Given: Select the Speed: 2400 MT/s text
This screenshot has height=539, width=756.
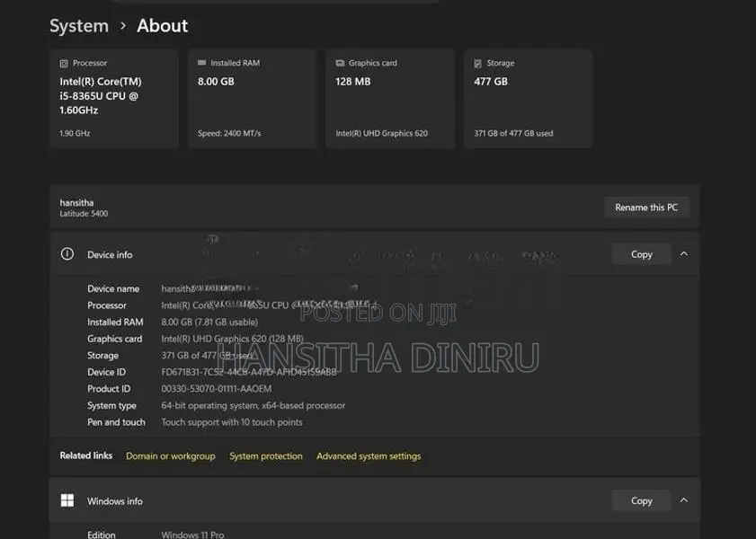Looking at the screenshot, I should 229,134.
